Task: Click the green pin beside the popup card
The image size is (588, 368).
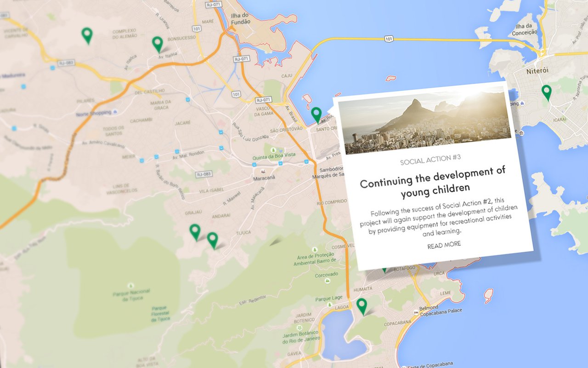Action: (x=316, y=115)
